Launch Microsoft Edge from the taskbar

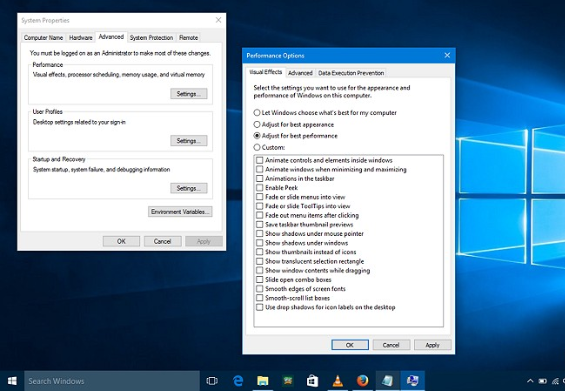tap(238, 381)
